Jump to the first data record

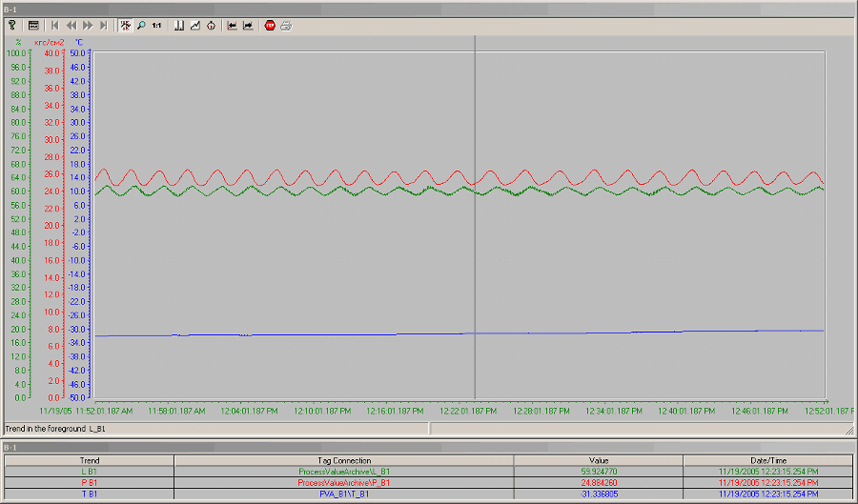55,26
